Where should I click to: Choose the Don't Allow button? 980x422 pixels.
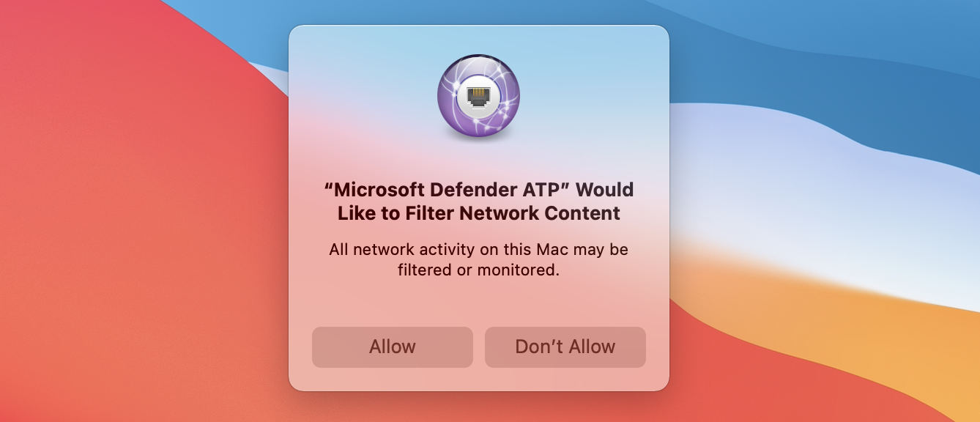(565, 347)
